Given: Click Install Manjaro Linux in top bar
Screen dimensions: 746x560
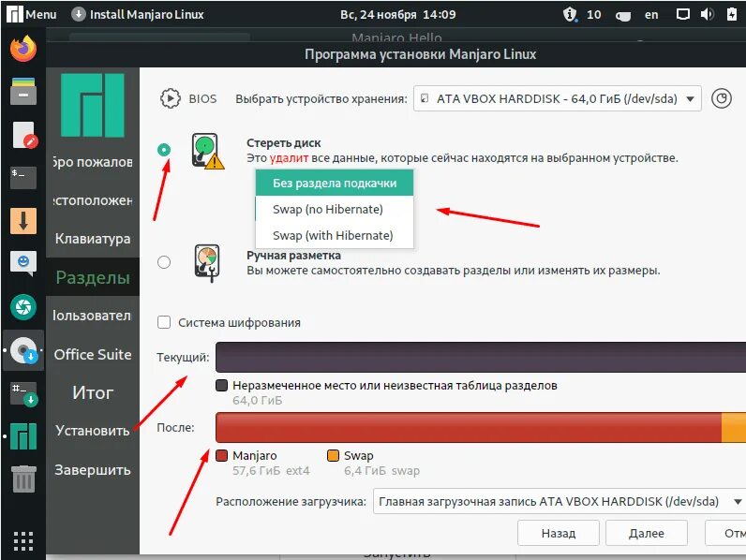Looking at the screenshot, I should [x=146, y=14].
